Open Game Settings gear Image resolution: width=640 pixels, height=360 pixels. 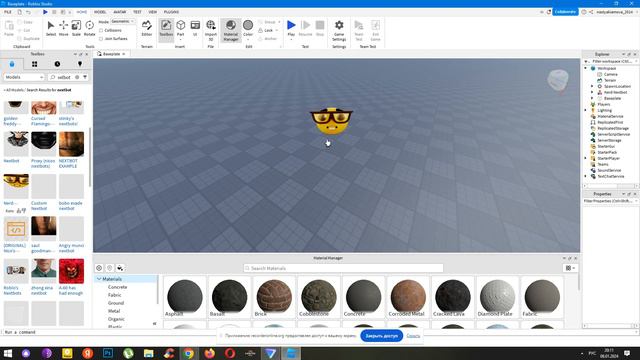click(339, 30)
